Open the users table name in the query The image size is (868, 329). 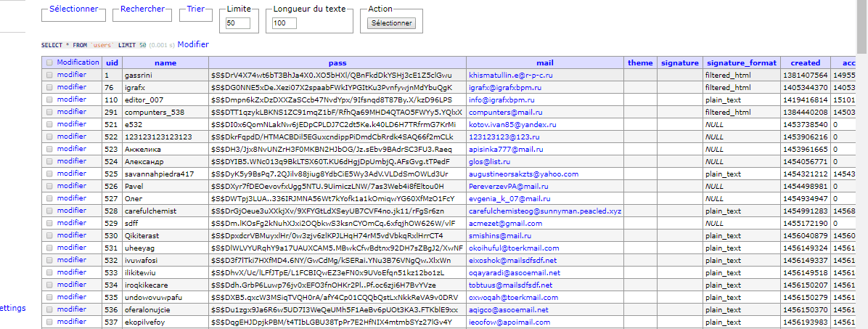pos(103,45)
